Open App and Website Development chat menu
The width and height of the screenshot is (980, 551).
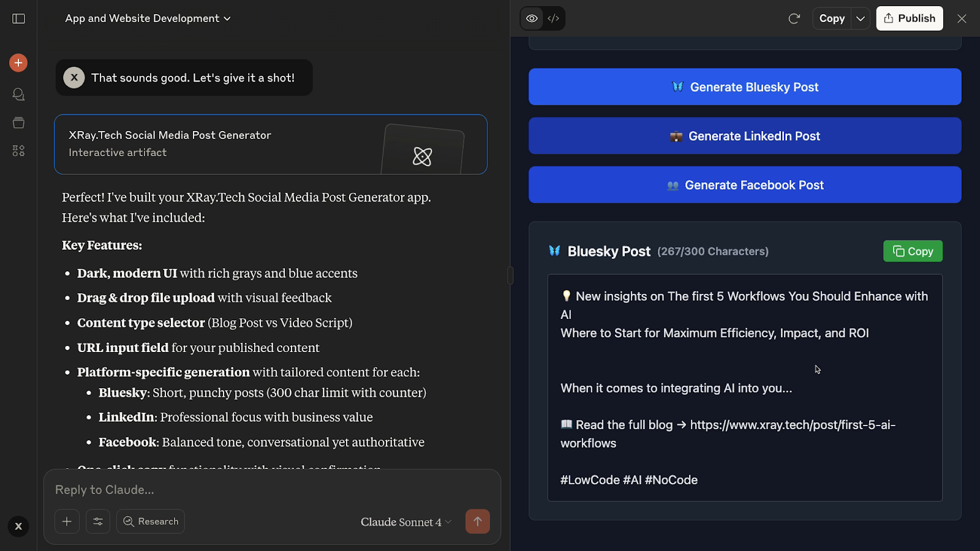[148, 18]
